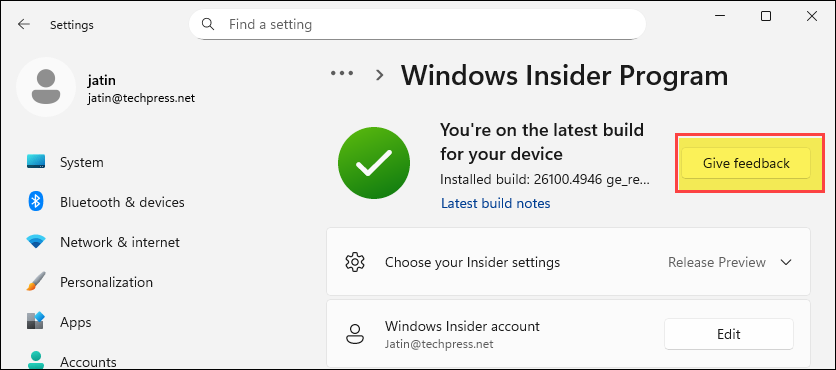Click the Give feedback button
Image resolution: width=836 pixels, height=370 pixels.
click(x=746, y=163)
